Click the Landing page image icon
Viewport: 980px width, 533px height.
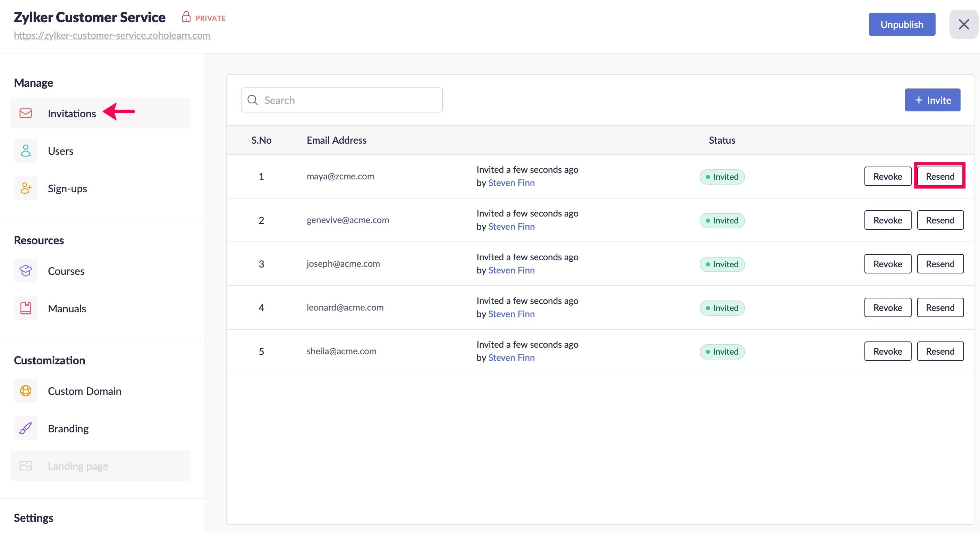tap(25, 466)
